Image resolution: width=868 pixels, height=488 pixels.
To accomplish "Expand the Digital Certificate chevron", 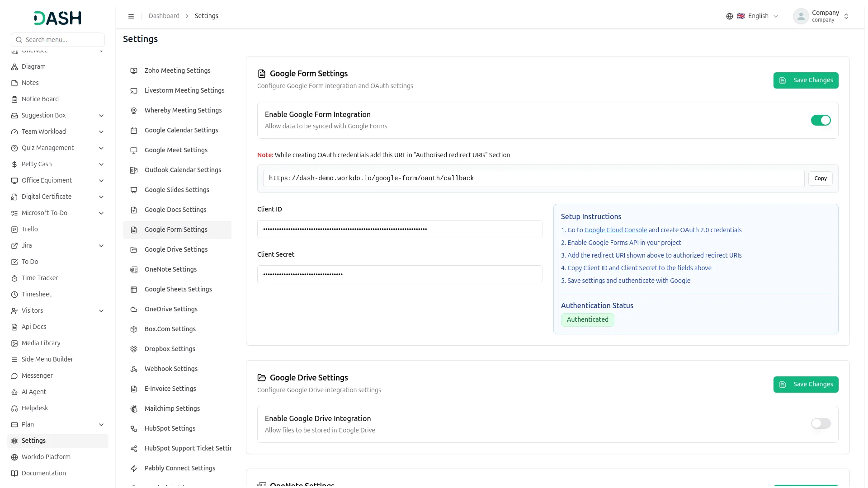I will (x=101, y=197).
